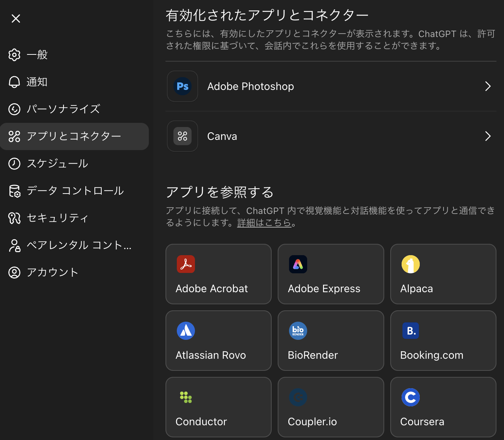
Task: Switch to パーソナライズ settings
Action: [x=63, y=109]
